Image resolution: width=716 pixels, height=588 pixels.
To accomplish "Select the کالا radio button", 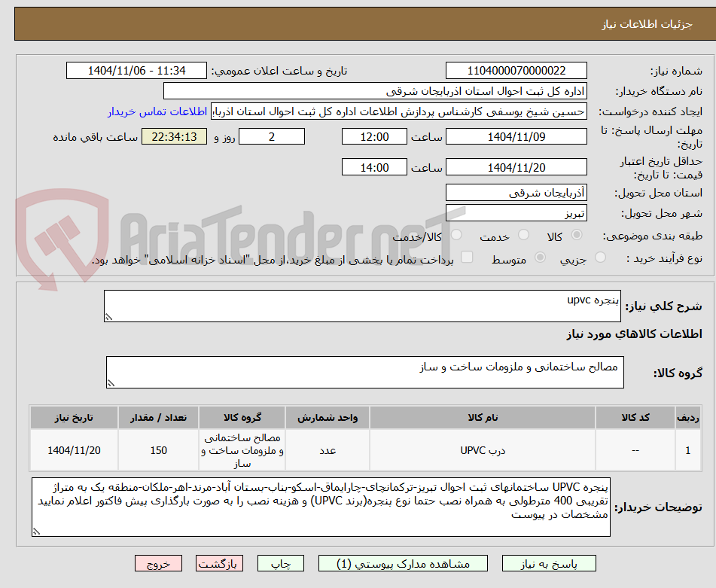I will 577,235.
